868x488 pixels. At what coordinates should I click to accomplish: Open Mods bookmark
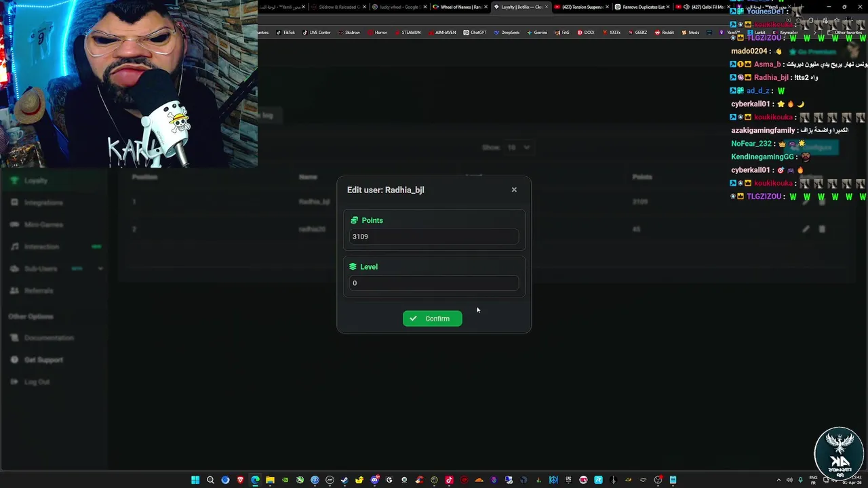(x=690, y=33)
